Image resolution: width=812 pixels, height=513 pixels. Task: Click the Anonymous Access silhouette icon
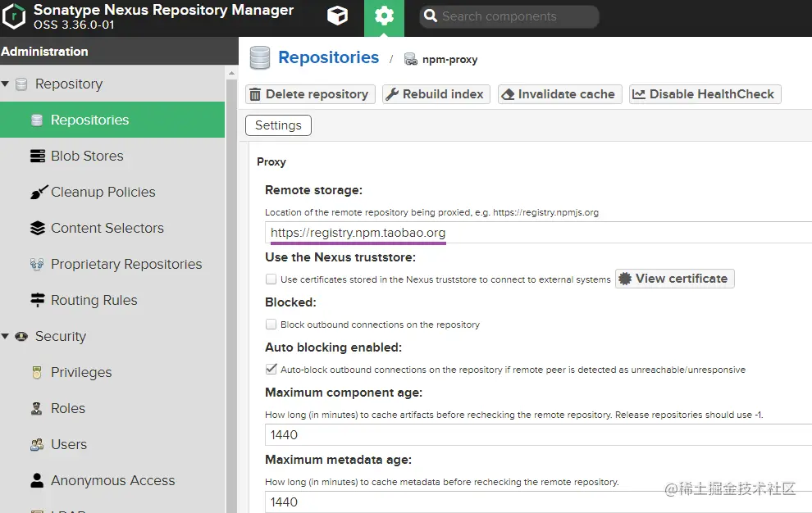(37, 480)
